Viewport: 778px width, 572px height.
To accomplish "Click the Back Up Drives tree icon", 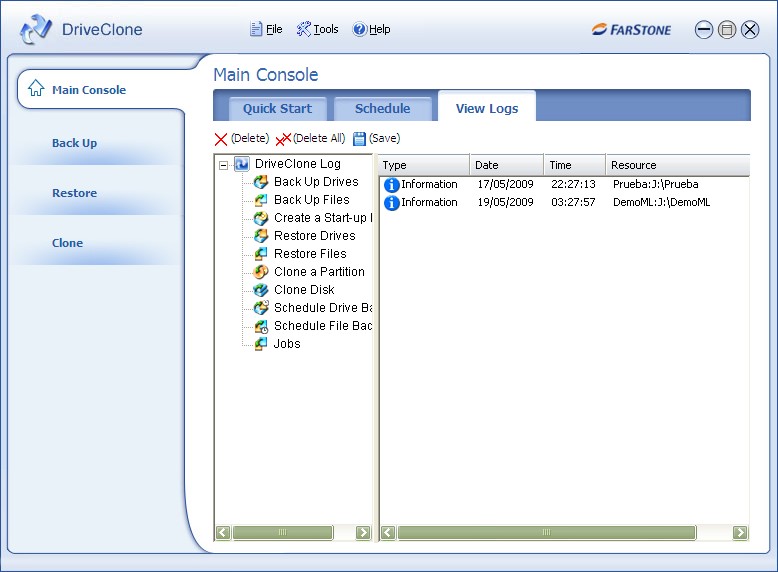I will (261, 182).
